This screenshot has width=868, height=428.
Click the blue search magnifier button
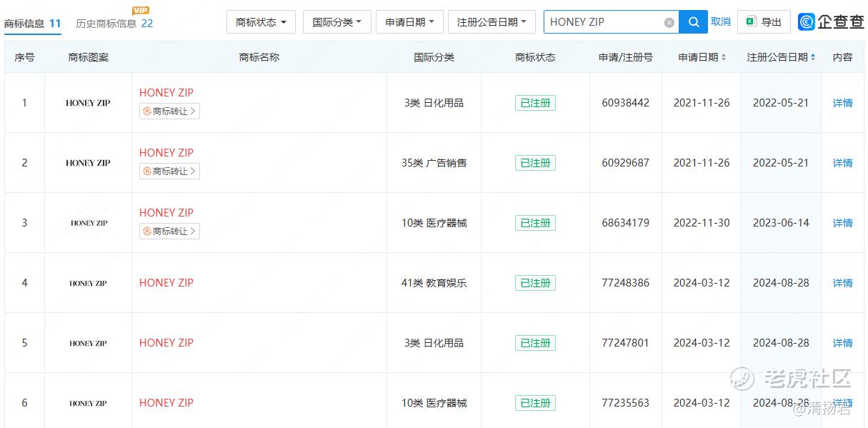tap(693, 22)
